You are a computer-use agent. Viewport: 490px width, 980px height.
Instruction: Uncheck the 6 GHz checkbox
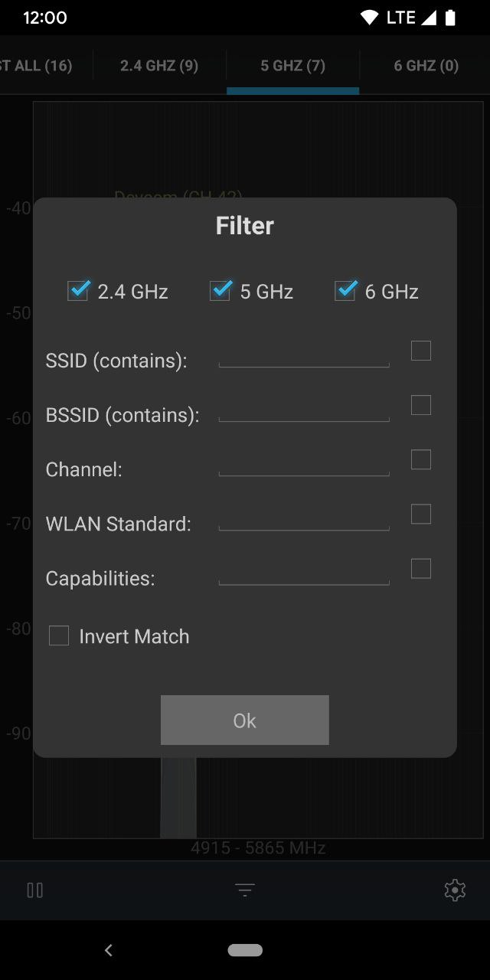coord(345,291)
